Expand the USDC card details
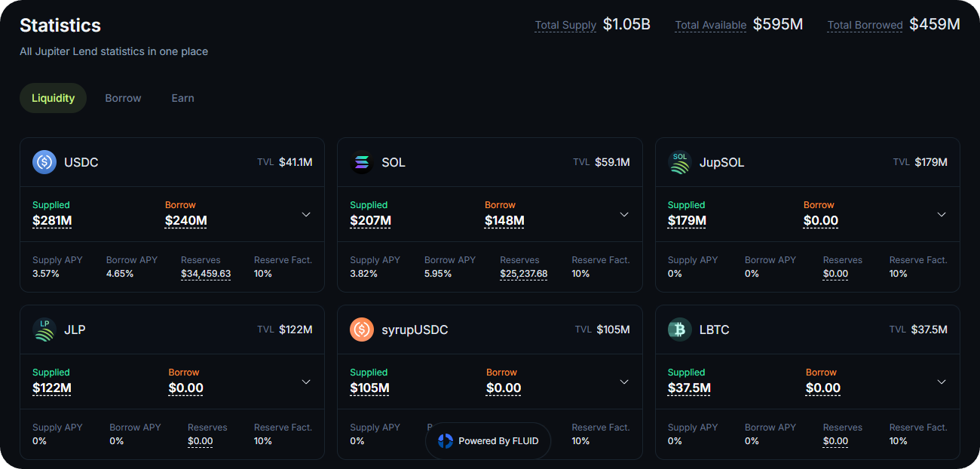This screenshot has width=980, height=469. pos(306,215)
